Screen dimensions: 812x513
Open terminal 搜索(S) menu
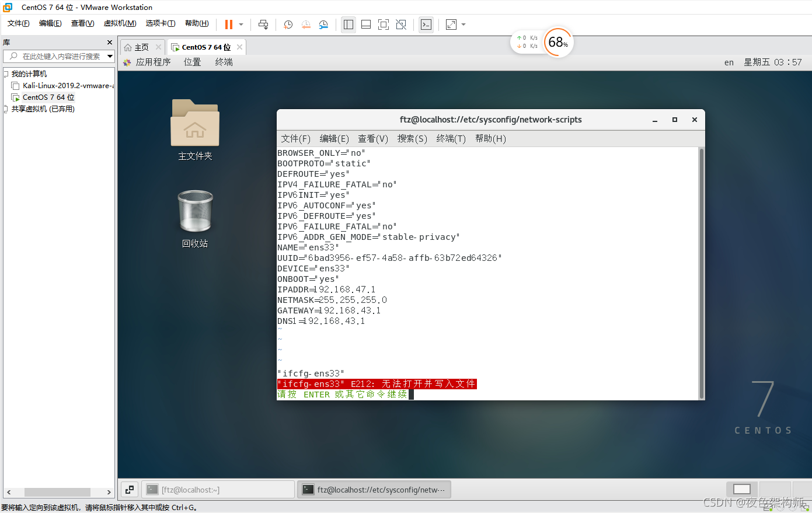tap(412, 139)
